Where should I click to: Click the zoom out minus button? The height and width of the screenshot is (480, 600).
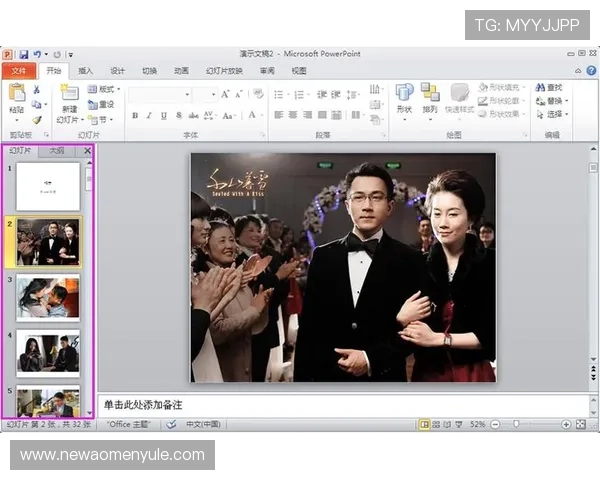(x=495, y=424)
